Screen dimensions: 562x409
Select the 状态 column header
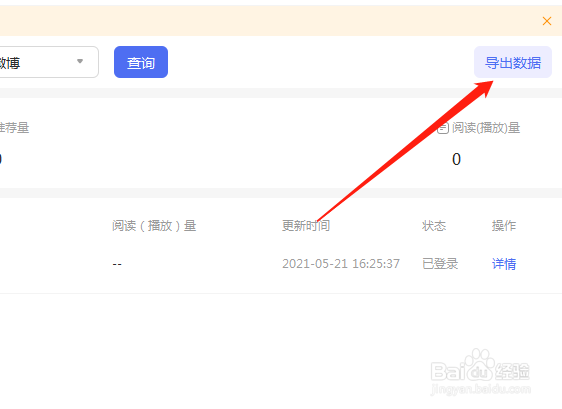(x=434, y=225)
